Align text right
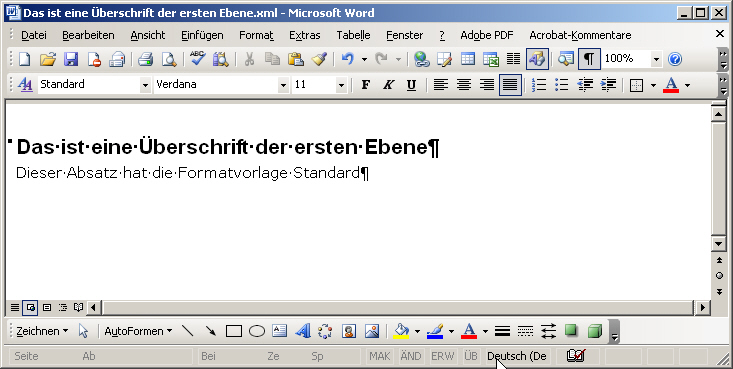 pos(487,85)
